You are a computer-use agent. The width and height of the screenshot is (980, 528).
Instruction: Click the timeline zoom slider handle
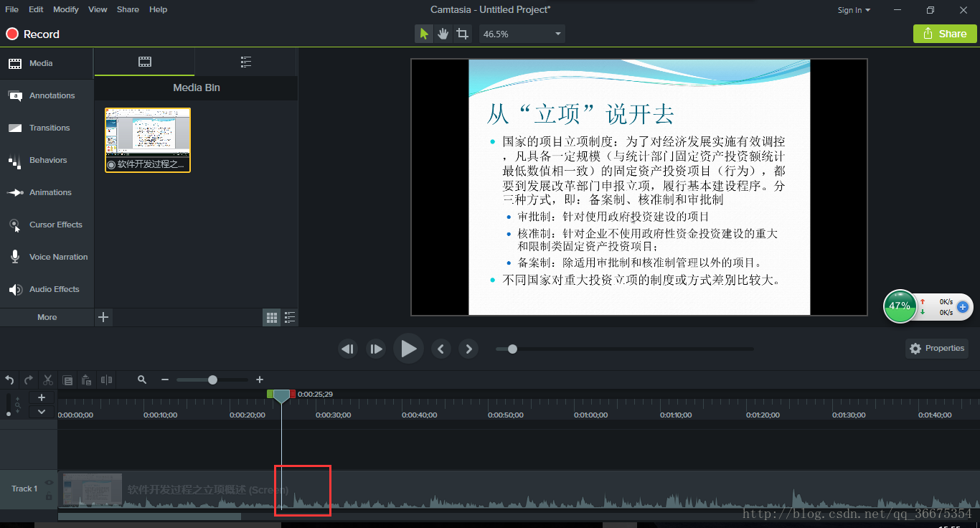coord(212,379)
